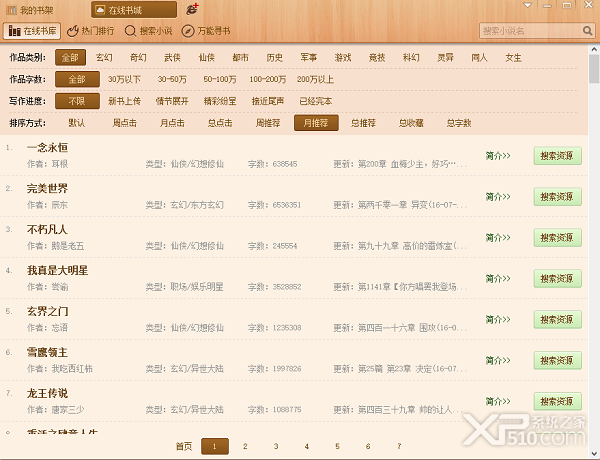Go to page 7
This screenshot has height=460, width=600.
pyautogui.click(x=399, y=446)
